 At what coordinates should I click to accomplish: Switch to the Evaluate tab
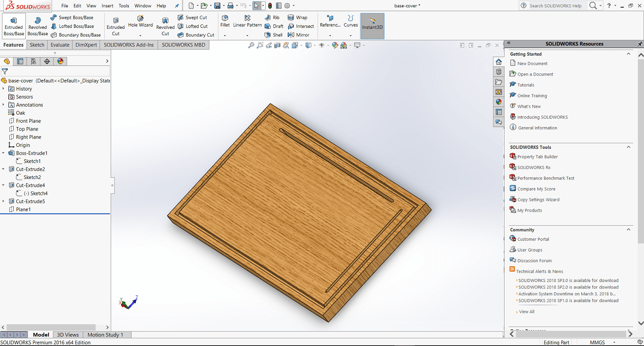[x=60, y=45]
